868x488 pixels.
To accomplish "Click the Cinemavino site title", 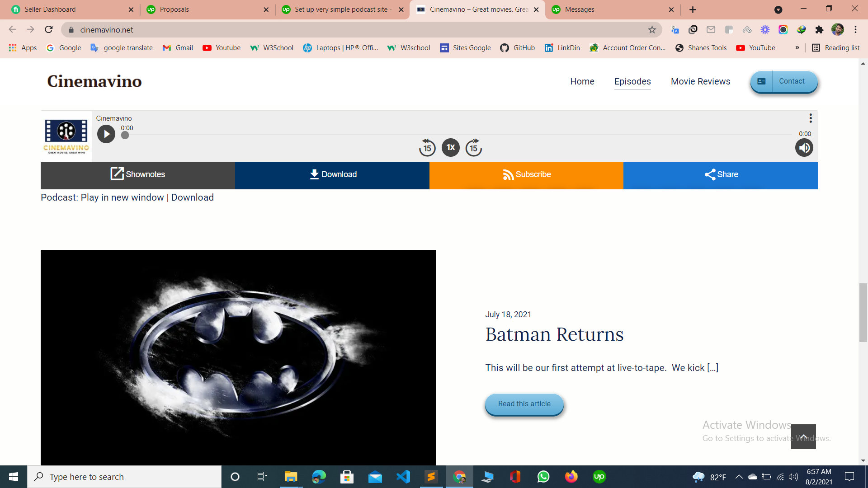I will (x=94, y=81).
